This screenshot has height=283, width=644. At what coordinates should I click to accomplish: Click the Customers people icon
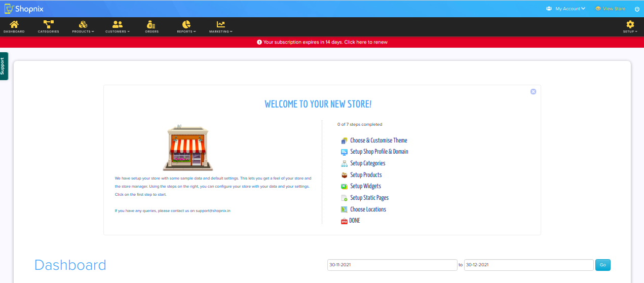tap(118, 24)
